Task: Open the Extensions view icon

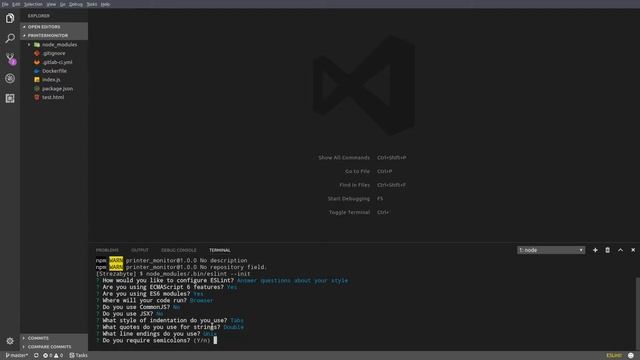Action: point(10,98)
